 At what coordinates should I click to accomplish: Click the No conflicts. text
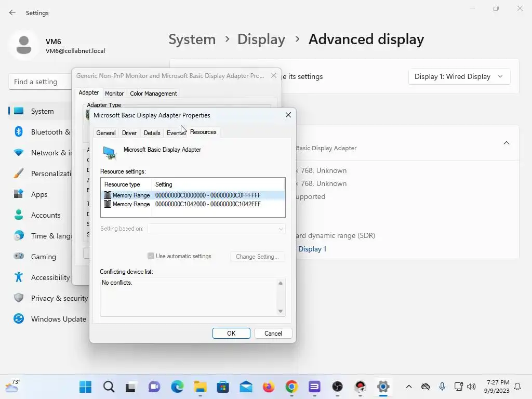[117, 282]
